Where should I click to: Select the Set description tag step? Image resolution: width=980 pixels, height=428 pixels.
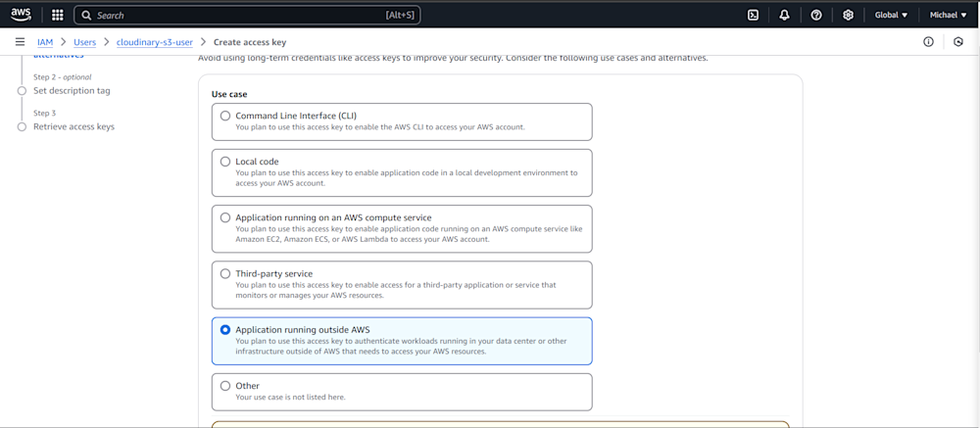(x=72, y=91)
